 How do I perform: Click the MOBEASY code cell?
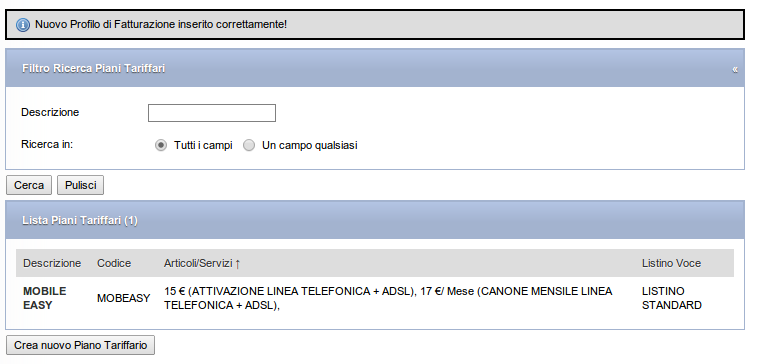click(x=123, y=298)
